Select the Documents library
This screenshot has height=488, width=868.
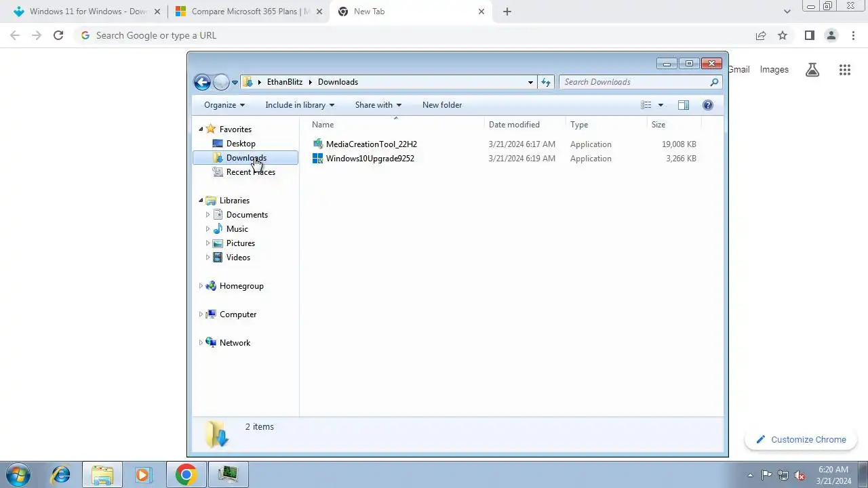tap(247, 215)
